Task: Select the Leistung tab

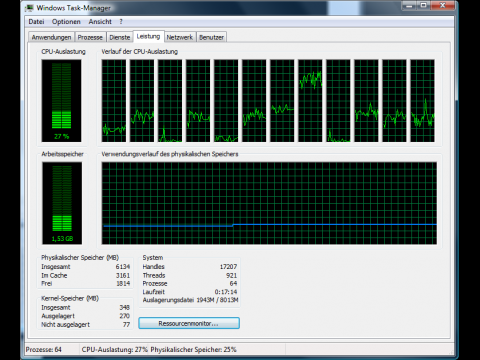Action: coord(148,36)
